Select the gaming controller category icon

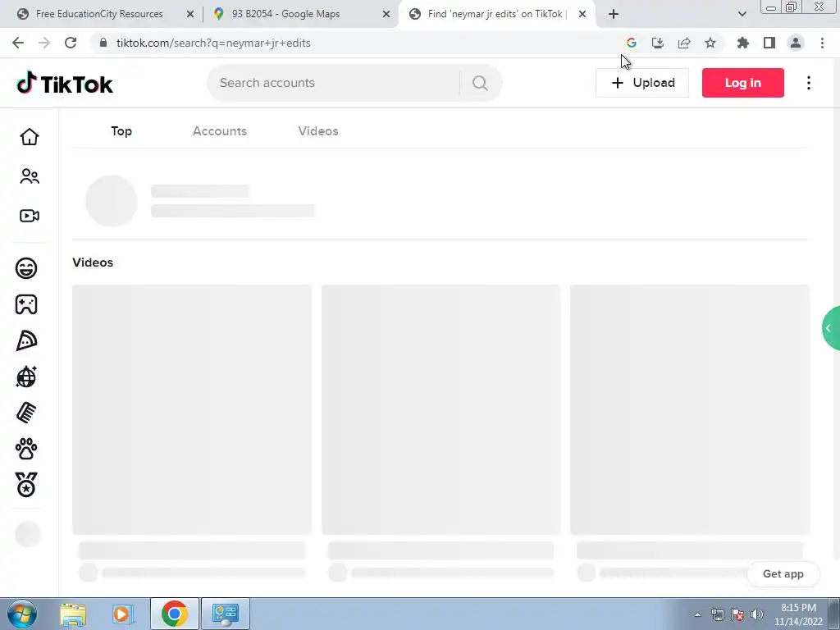coord(26,304)
